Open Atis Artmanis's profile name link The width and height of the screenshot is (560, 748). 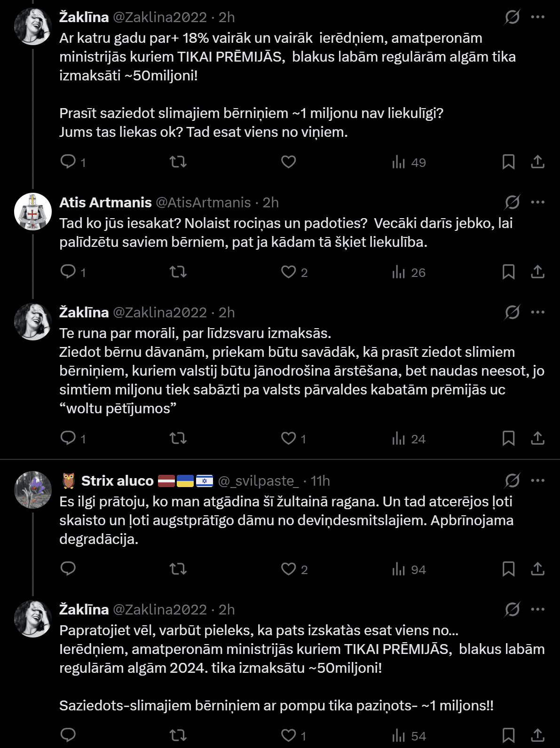105,202
